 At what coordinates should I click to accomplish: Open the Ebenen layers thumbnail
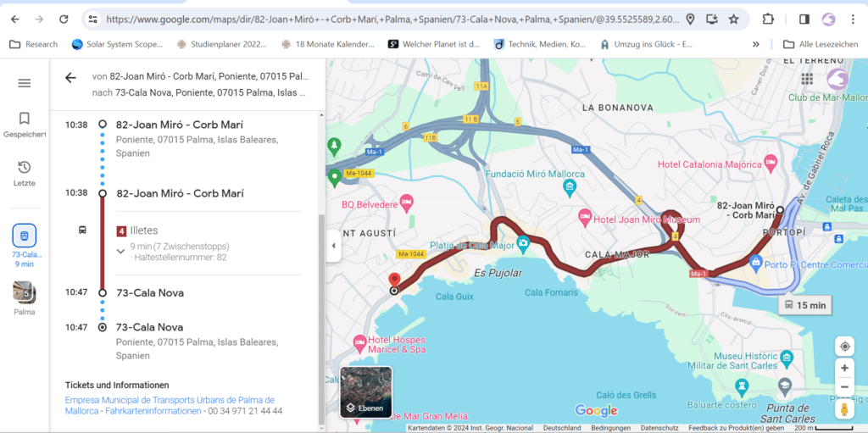pyautogui.click(x=365, y=392)
